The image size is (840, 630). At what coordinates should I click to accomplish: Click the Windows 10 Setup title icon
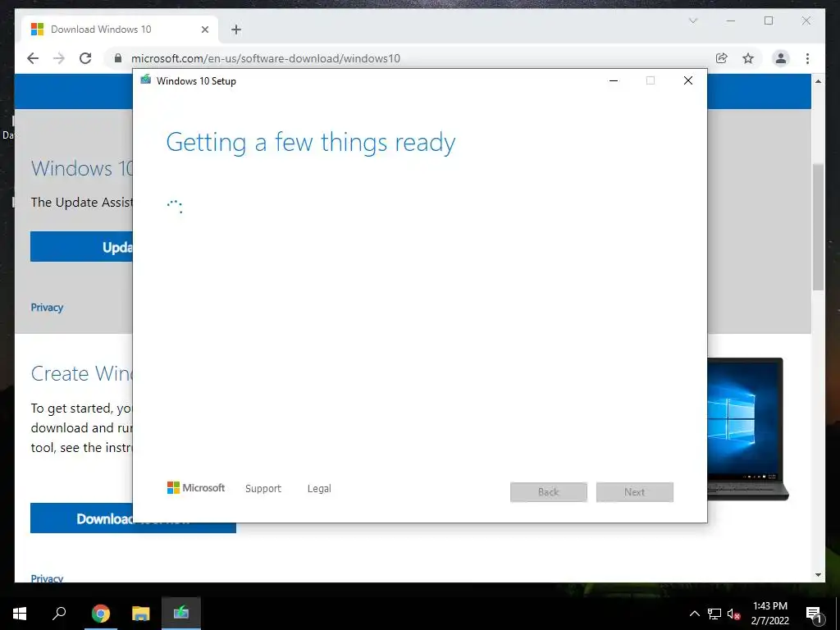click(x=146, y=80)
